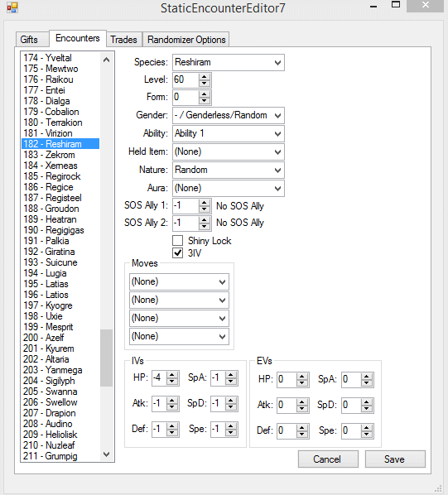
Task: Select 175 - Mewtwo in the list
Action: [60, 69]
